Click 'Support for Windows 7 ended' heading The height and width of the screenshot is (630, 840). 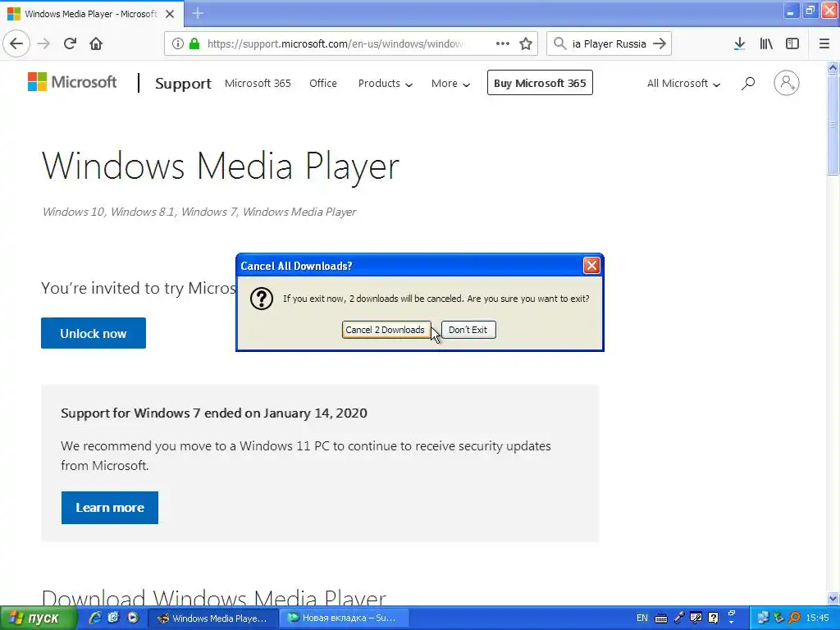pos(214,413)
